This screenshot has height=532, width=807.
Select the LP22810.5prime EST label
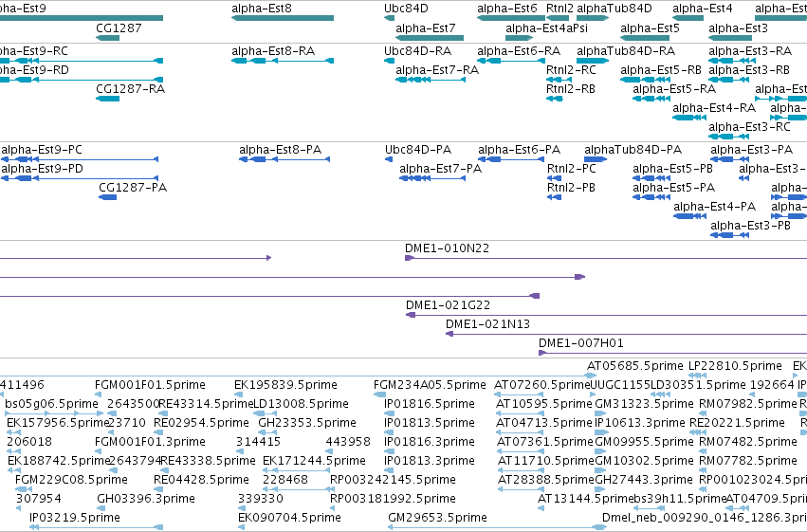coord(736,366)
